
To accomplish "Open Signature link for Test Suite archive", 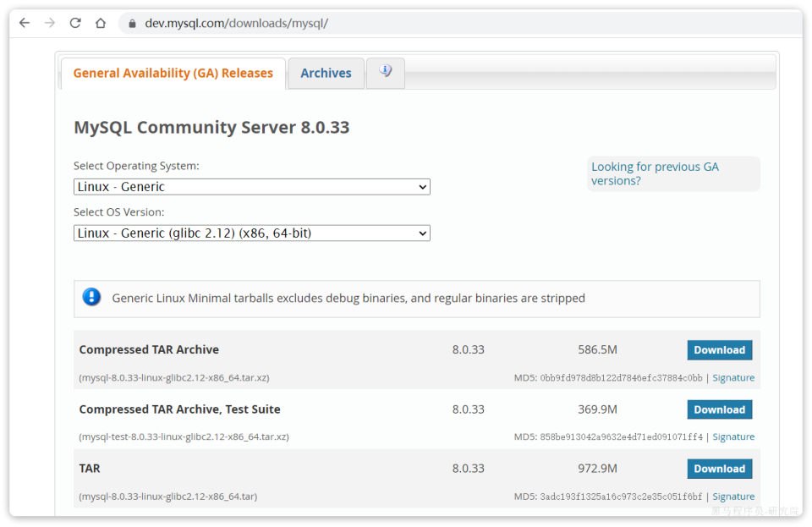I will click(733, 436).
